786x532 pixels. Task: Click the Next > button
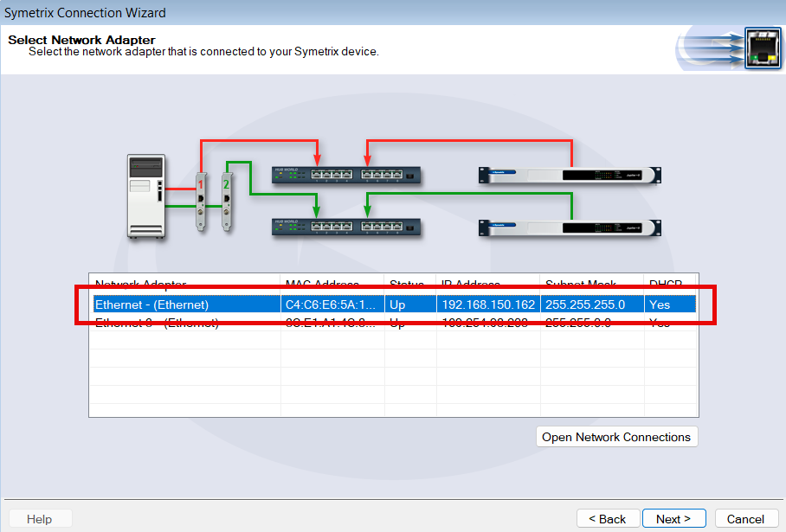pos(673,519)
